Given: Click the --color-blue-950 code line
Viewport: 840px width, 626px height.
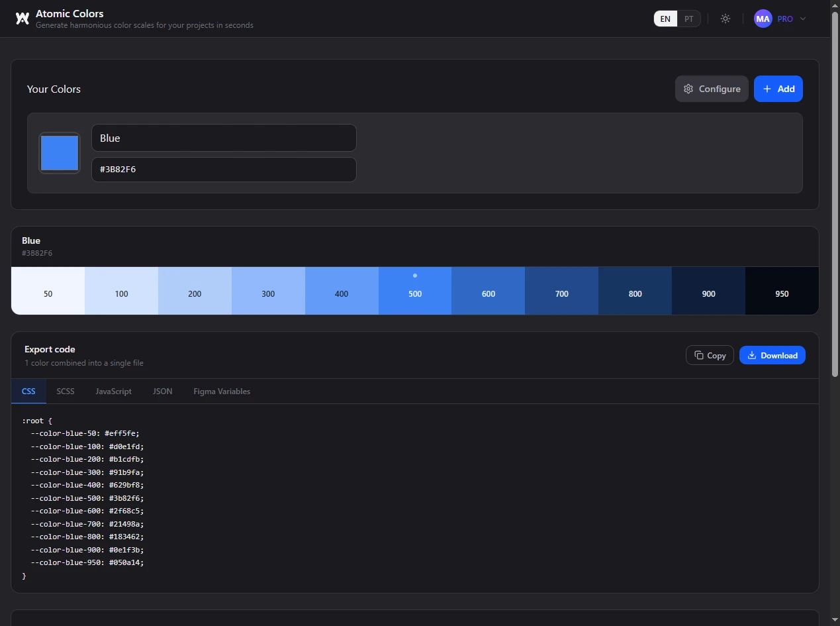Looking at the screenshot, I should 87,562.
